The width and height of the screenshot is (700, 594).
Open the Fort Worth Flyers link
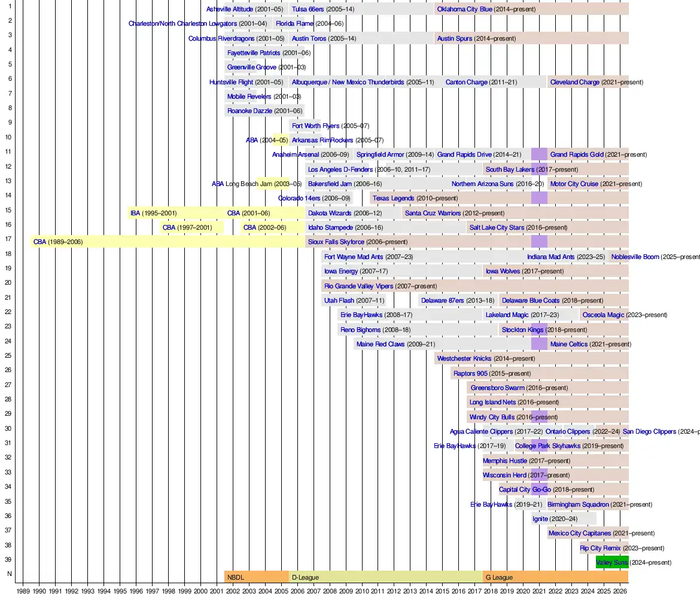[315, 126]
